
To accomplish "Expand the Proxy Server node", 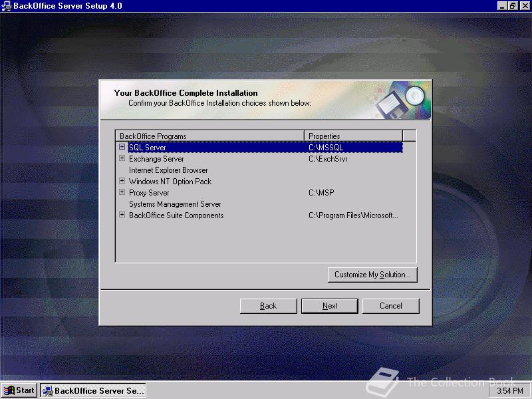I will [x=122, y=192].
